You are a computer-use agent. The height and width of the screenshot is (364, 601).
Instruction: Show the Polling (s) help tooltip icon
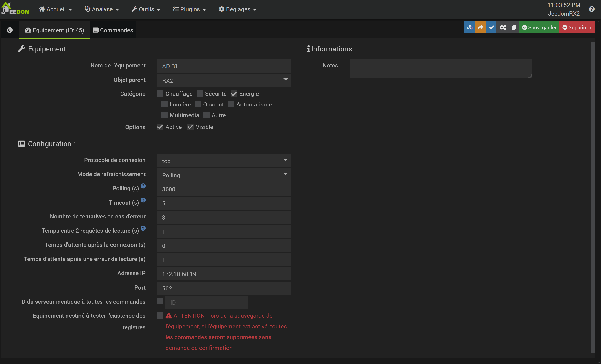click(x=143, y=186)
